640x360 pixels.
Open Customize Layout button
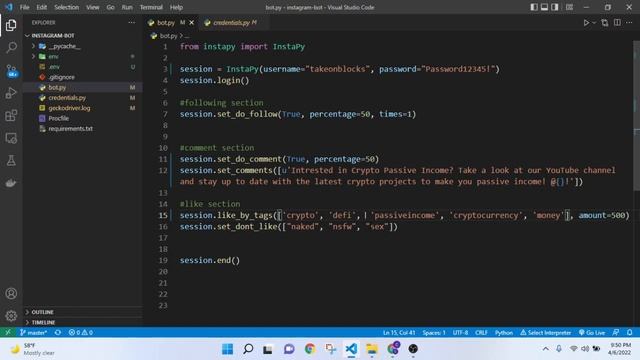(x=569, y=7)
